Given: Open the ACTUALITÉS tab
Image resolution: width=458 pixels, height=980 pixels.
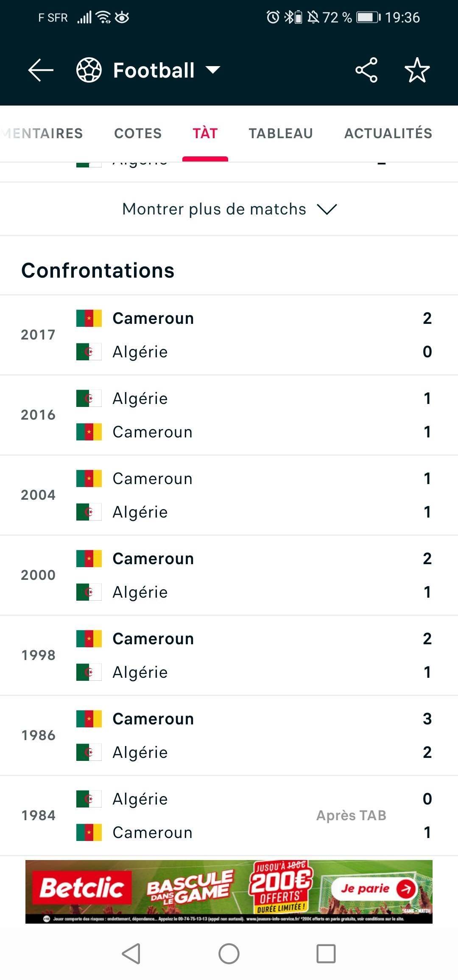Looking at the screenshot, I should [388, 133].
